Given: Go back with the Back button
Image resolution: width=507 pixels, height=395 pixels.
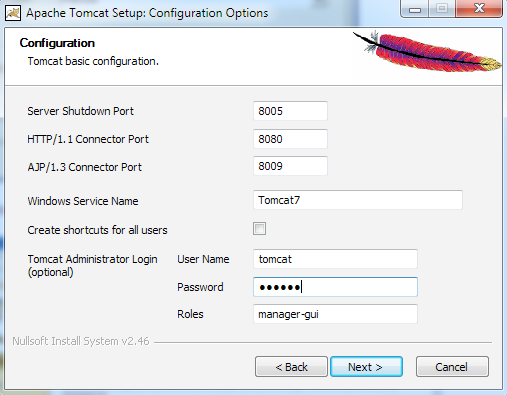Looking at the screenshot, I should point(291,367).
